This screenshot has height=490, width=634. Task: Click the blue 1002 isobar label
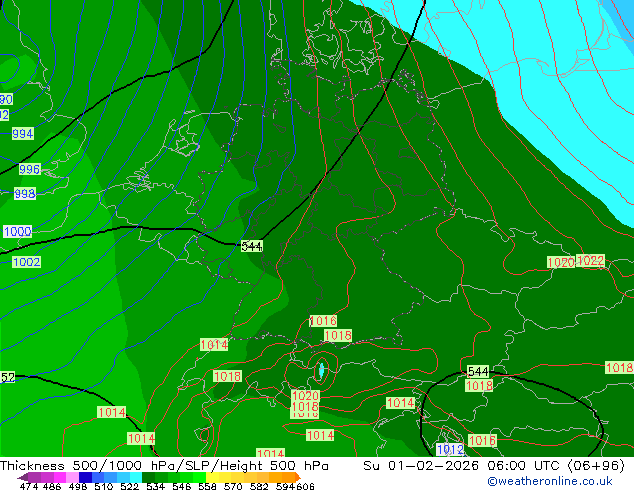pyautogui.click(x=26, y=262)
